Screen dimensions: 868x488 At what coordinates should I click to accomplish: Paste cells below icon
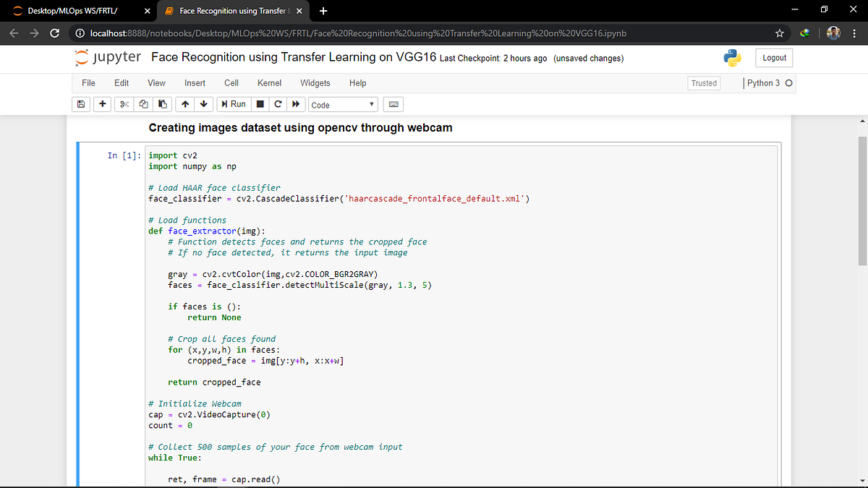click(x=162, y=104)
